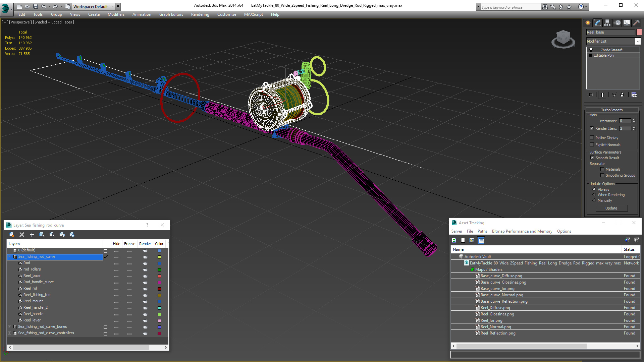Enable the Isoline Display checkbox
The height and width of the screenshot is (362, 644).
(592, 137)
